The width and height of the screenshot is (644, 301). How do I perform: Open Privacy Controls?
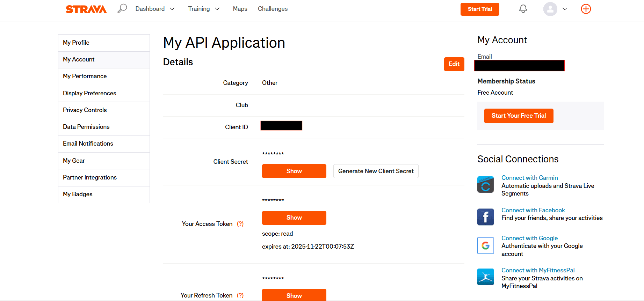(x=104, y=110)
